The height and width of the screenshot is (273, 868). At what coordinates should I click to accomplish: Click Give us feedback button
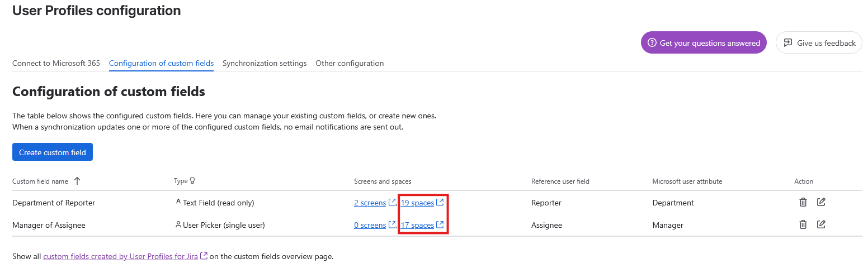click(x=819, y=43)
